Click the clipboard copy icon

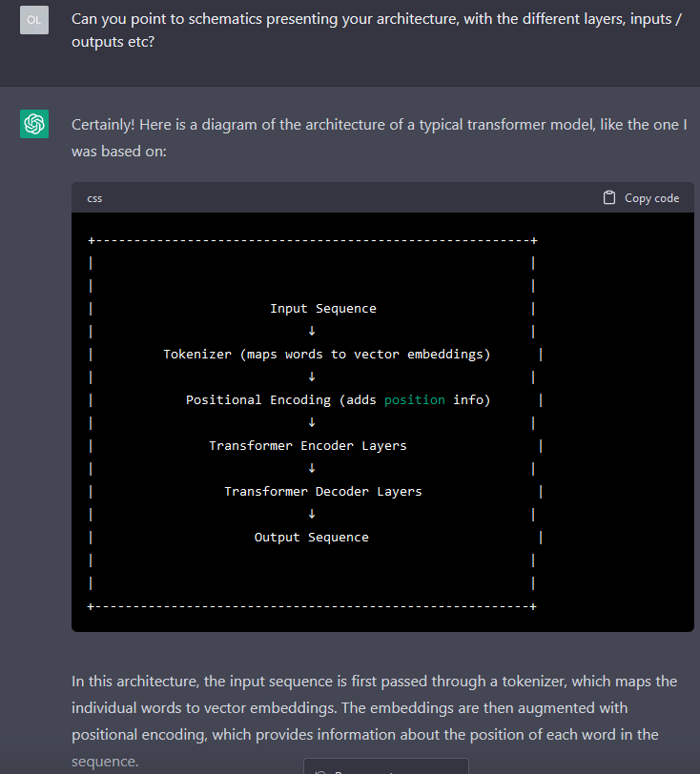coord(609,198)
